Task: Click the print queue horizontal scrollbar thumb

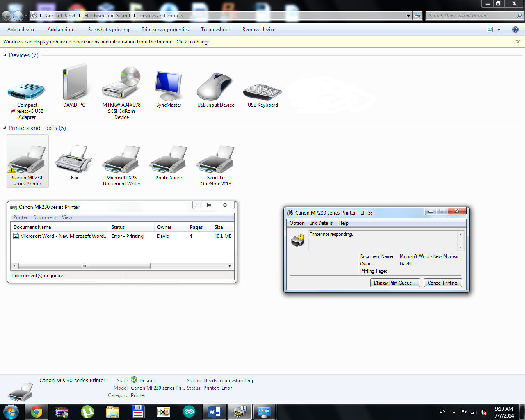Action: 84,266
